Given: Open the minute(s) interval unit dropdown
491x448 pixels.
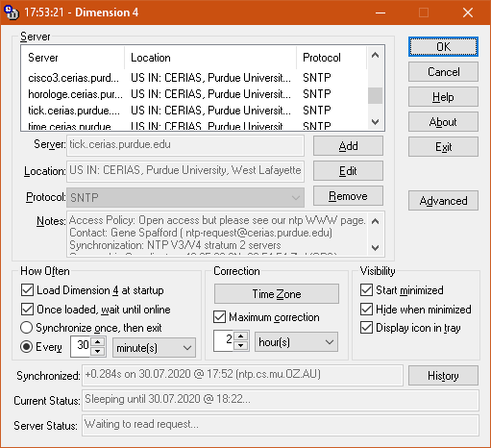Looking at the screenshot, I should 154,348.
